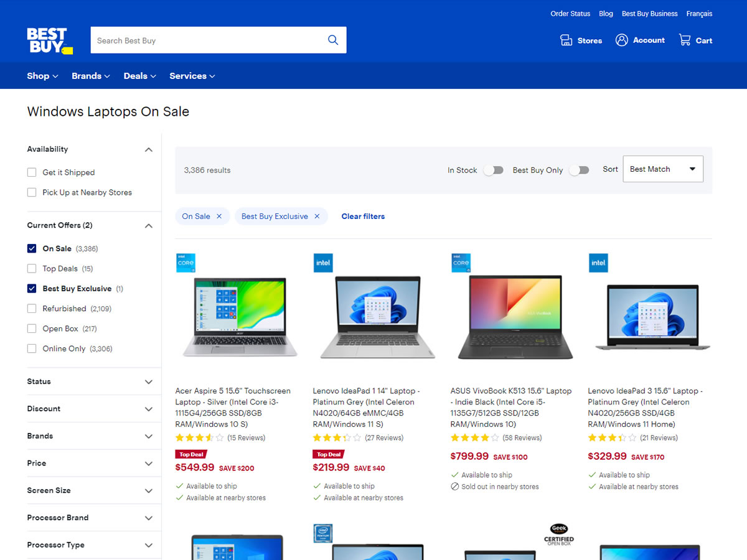Click the Clear filters link
Image resolution: width=747 pixels, height=560 pixels.
(x=363, y=217)
